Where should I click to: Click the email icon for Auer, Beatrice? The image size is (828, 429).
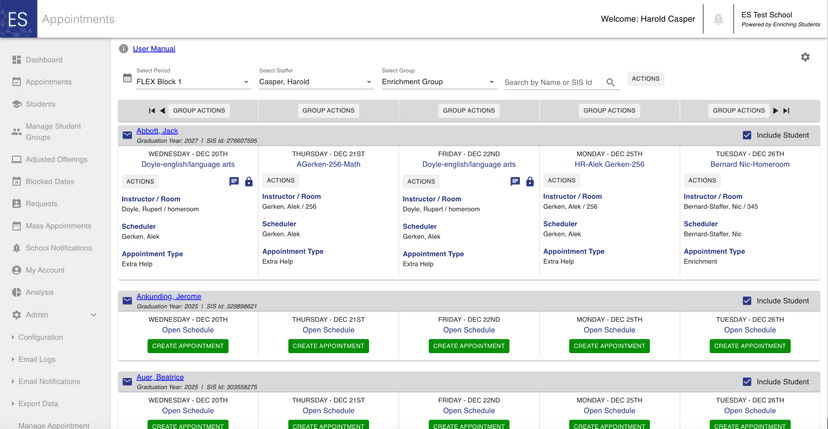point(127,381)
